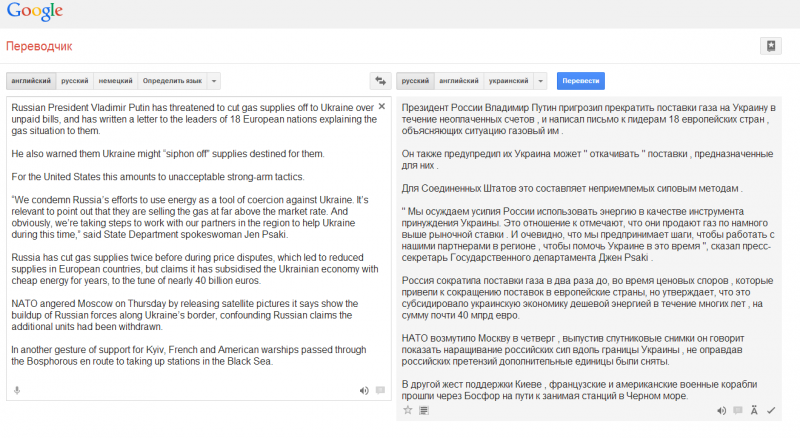Show transliteration with Ä icon
Image resolution: width=800 pixels, height=438 pixels.
[x=754, y=410]
